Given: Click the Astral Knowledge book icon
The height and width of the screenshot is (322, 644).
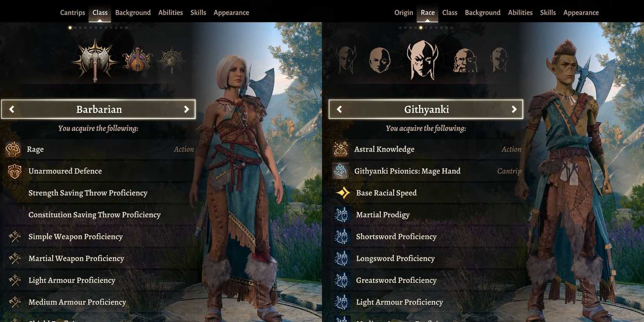Looking at the screenshot, I should pyautogui.click(x=340, y=149).
